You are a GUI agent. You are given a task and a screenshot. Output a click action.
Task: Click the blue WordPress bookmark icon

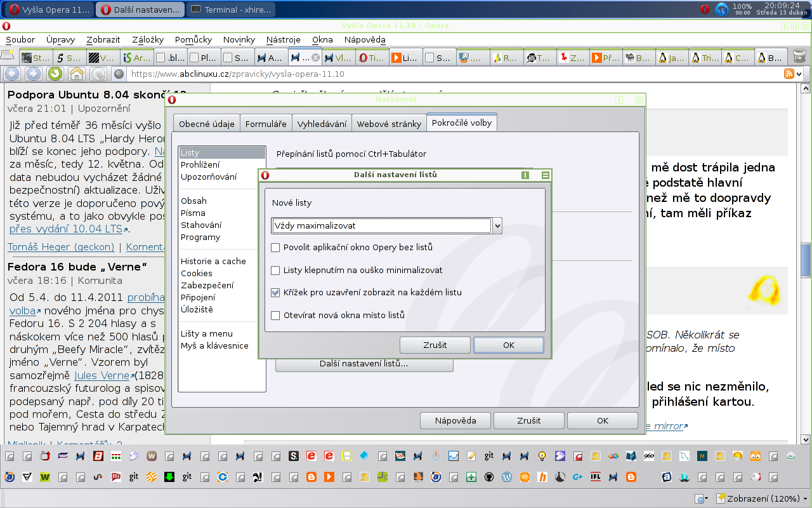507,476
